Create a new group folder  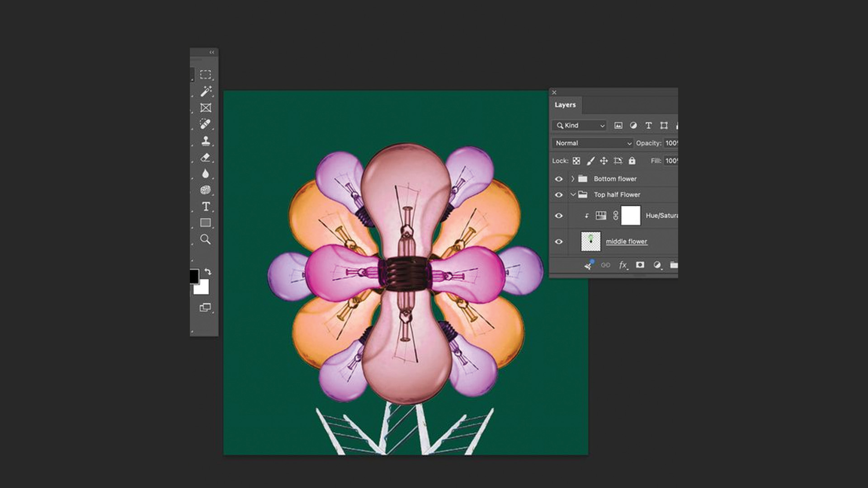[674, 265]
